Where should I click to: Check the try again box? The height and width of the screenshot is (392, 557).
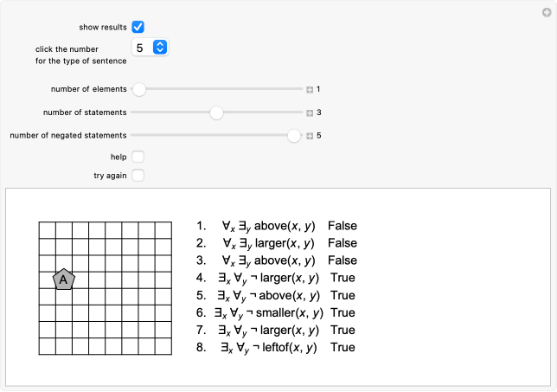coord(138,176)
